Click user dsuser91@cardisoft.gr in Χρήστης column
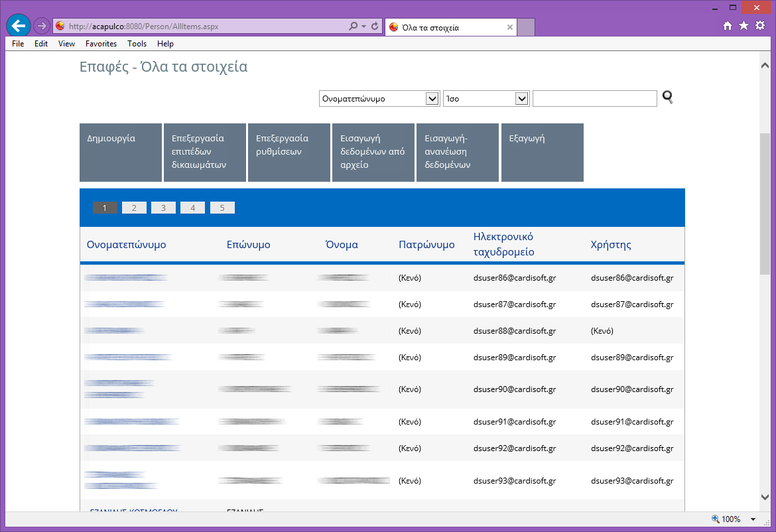776x532 pixels. 632,422
